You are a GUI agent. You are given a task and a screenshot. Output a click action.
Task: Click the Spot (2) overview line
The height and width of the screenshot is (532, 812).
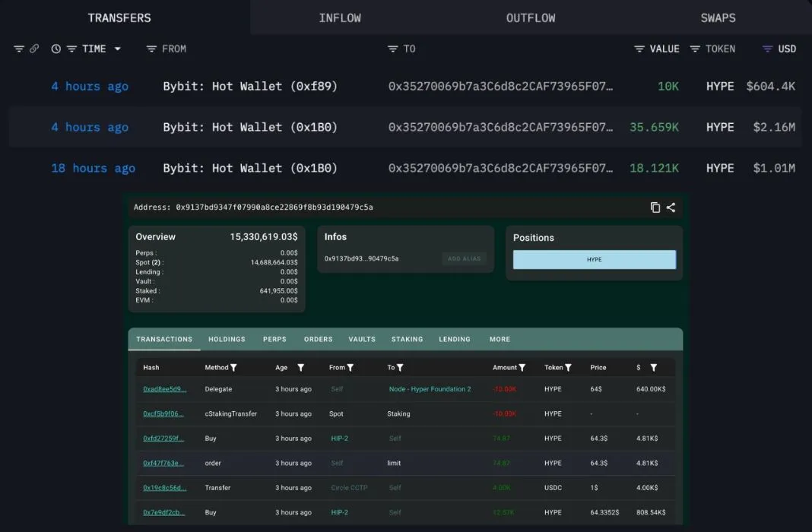coord(217,262)
